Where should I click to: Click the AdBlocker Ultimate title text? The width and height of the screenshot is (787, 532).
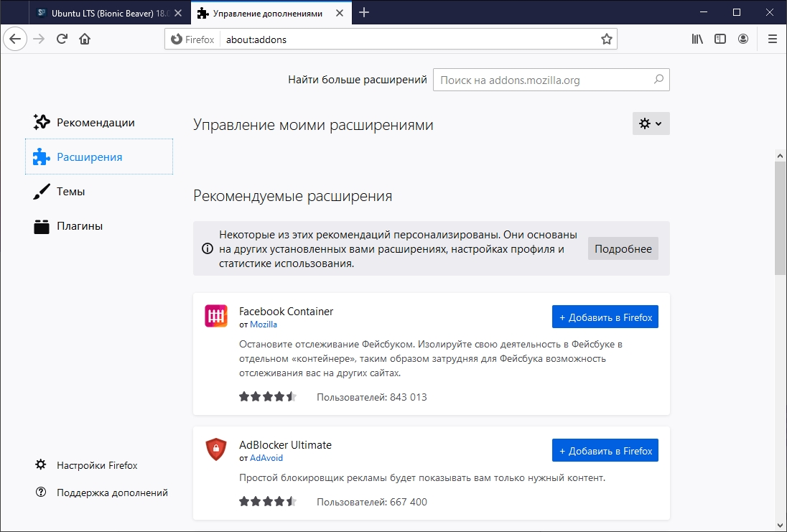click(x=285, y=444)
